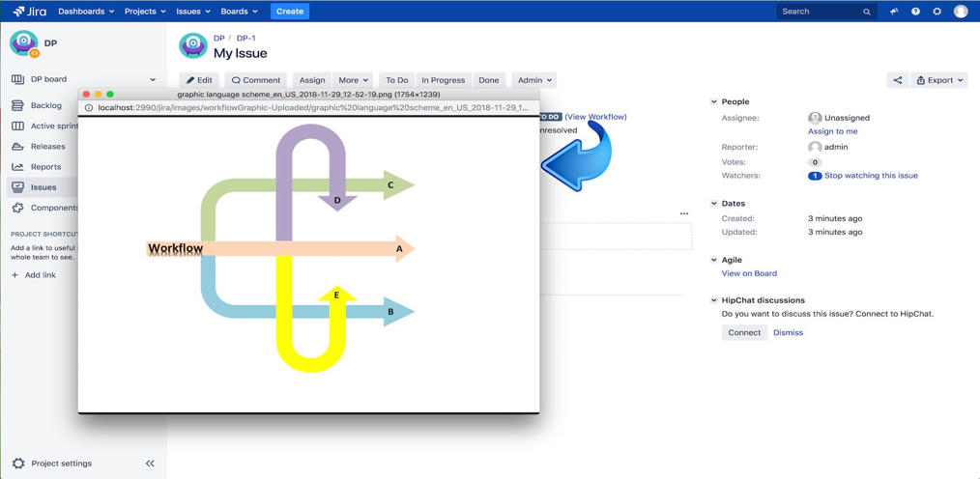
Task: Collapse the HipChat discussions section
Action: point(714,300)
